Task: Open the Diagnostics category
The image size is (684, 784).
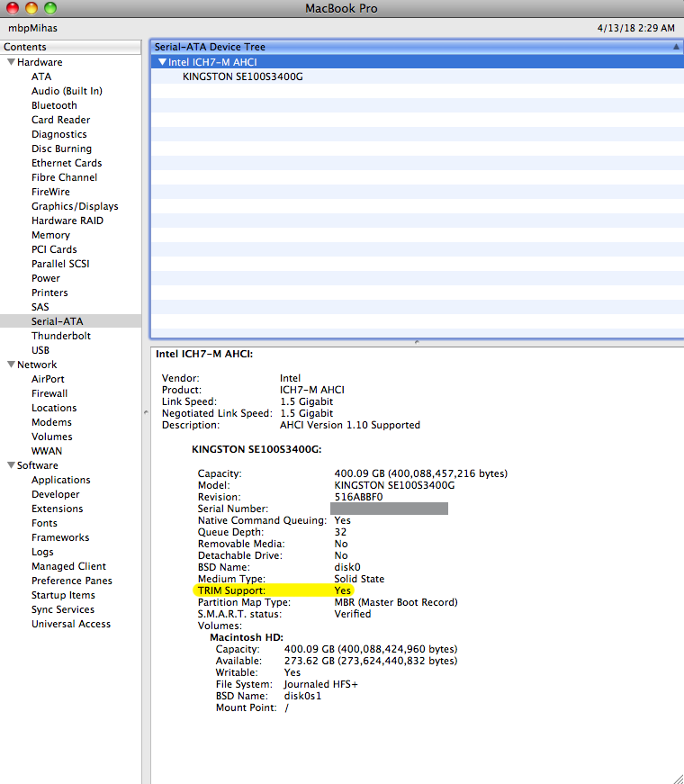Action: tap(59, 134)
